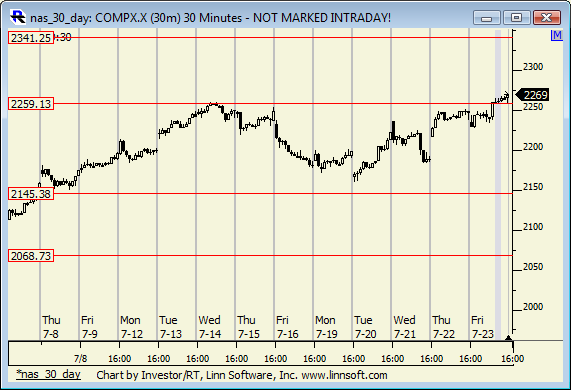
Task: Click the Fri 7-23 date label
Action: click(482, 327)
